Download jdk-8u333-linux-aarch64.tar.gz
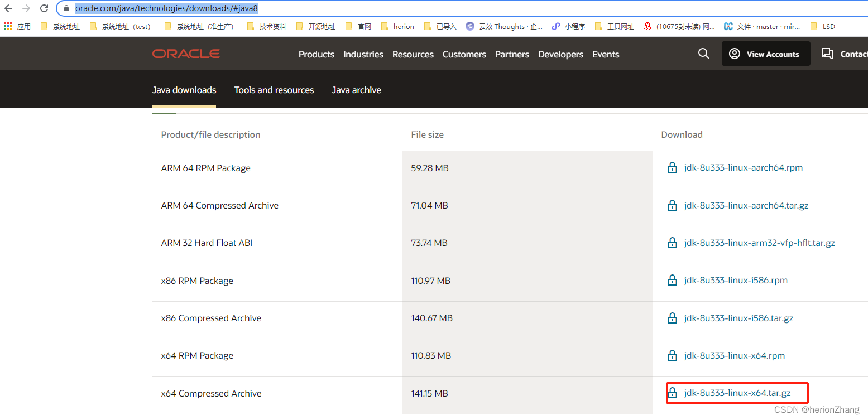 click(x=746, y=205)
